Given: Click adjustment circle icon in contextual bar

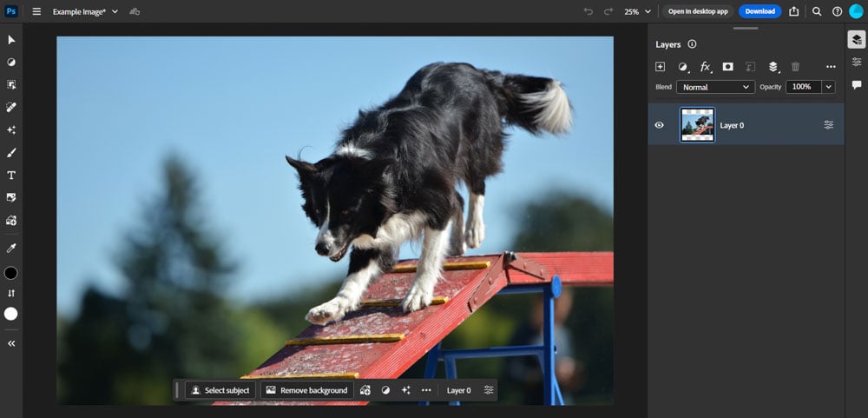Looking at the screenshot, I should 386,390.
